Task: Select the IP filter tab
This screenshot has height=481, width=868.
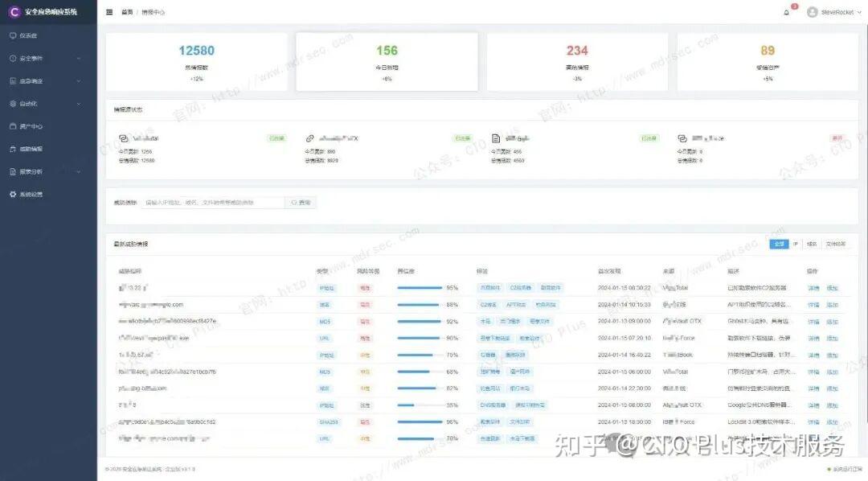Action: (796, 244)
